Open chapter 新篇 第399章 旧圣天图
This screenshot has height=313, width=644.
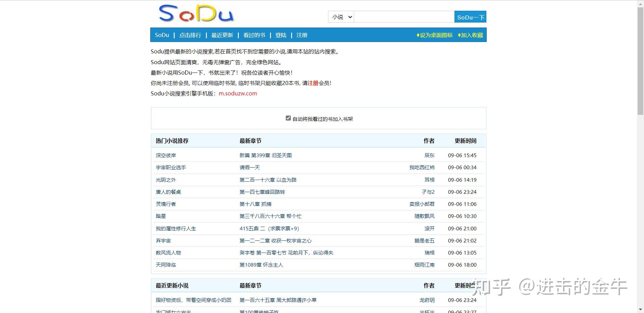tap(266, 155)
